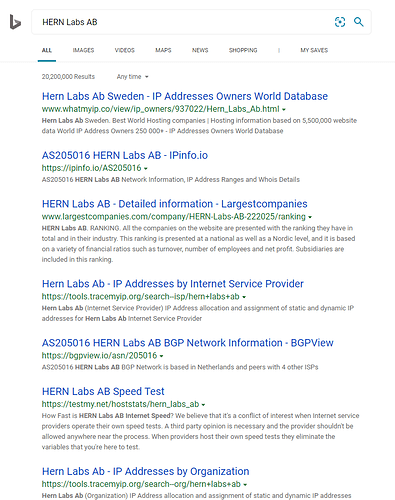Screen dimensions: 395x500
Task: Click the https://ipinfo.io/AS205016 URL text
Action: point(91,168)
